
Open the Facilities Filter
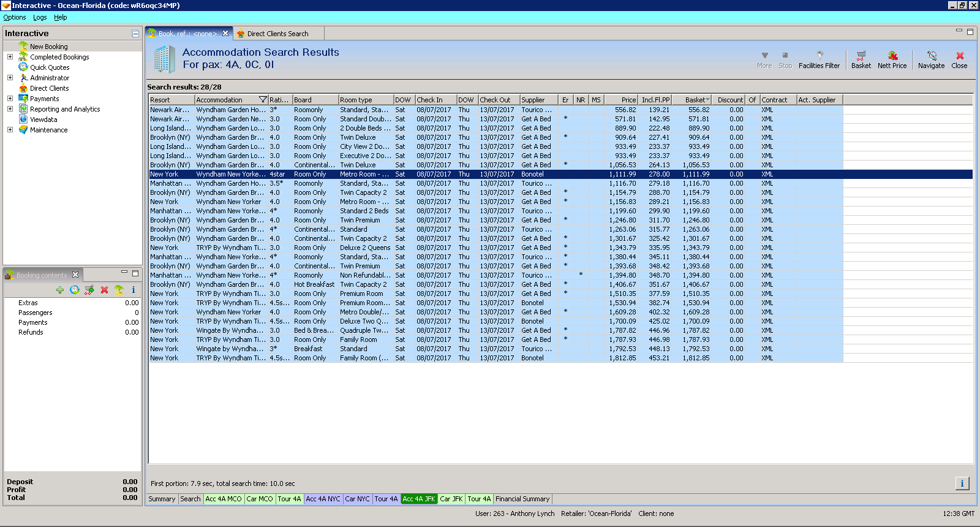tap(819, 59)
